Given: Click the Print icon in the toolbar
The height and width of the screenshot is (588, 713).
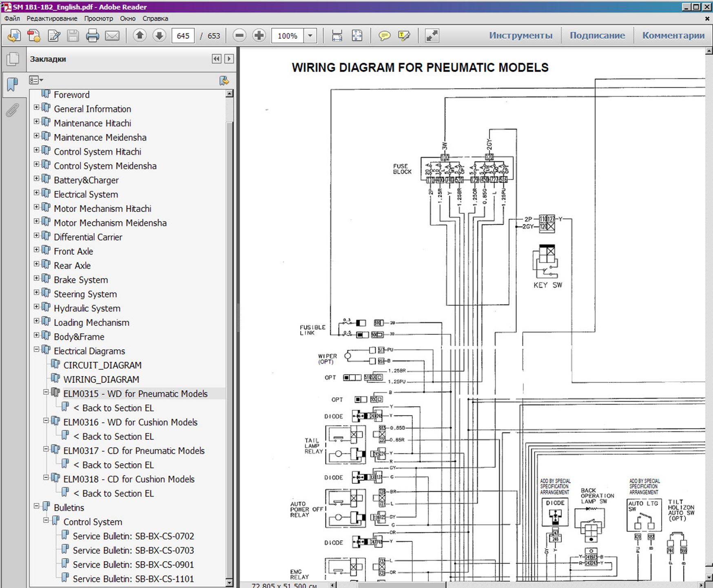Looking at the screenshot, I should pyautogui.click(x=92, y=36).
